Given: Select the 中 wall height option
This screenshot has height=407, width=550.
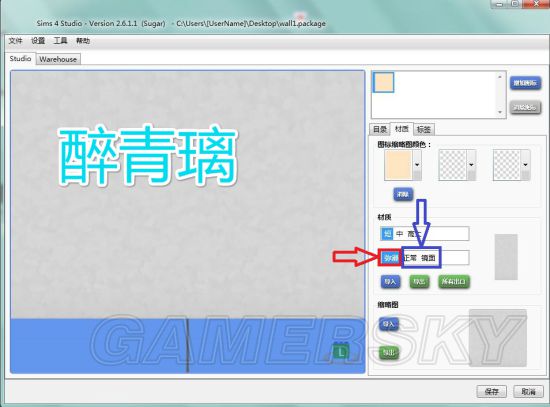Looking at the screenshot, I should (x=400, y=234).
